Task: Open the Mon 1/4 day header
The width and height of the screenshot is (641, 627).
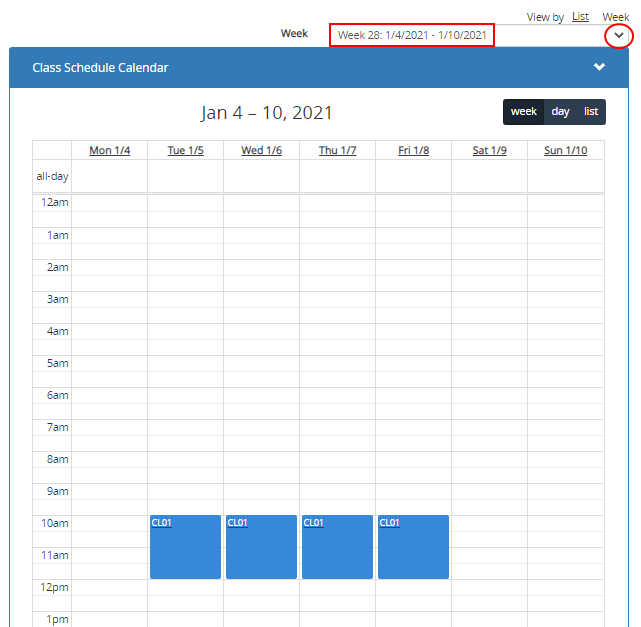Action: (x=110, y=151)
